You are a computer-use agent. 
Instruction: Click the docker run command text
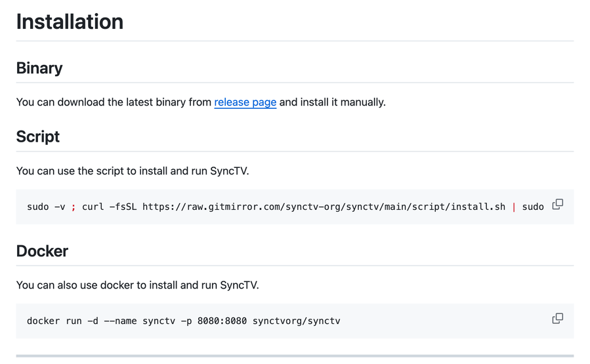point(184,321)
